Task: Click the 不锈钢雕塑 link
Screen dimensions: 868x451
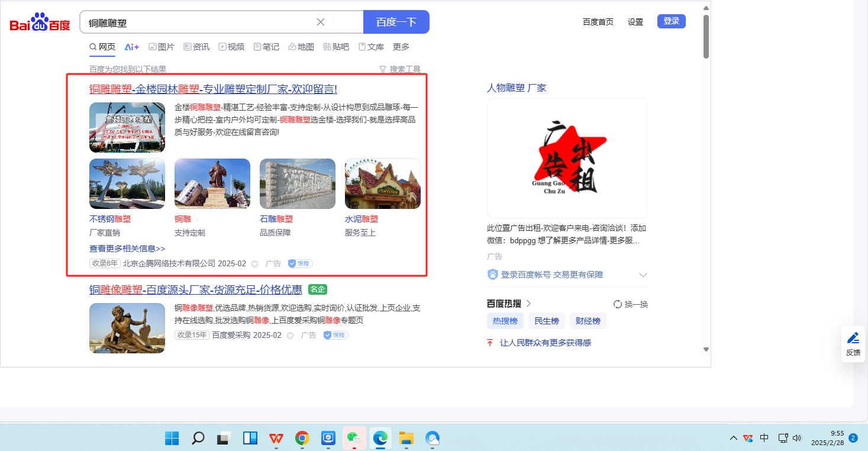Action: (x=110, y=219)
